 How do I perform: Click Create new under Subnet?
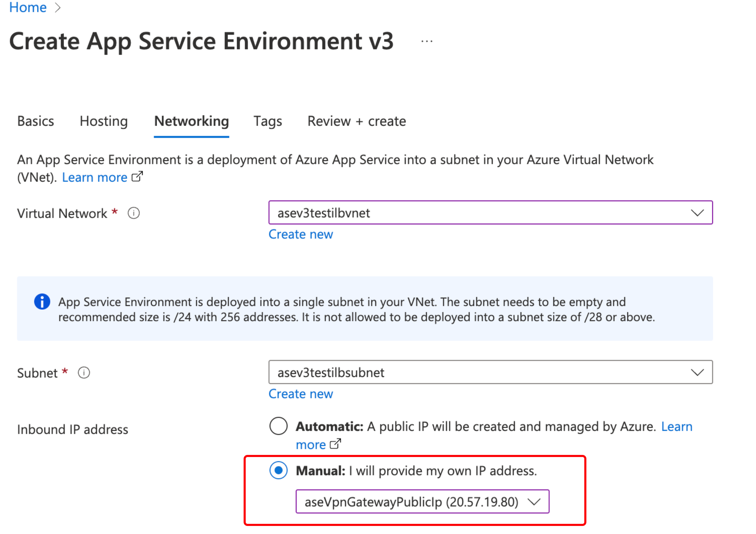[301, 394]
